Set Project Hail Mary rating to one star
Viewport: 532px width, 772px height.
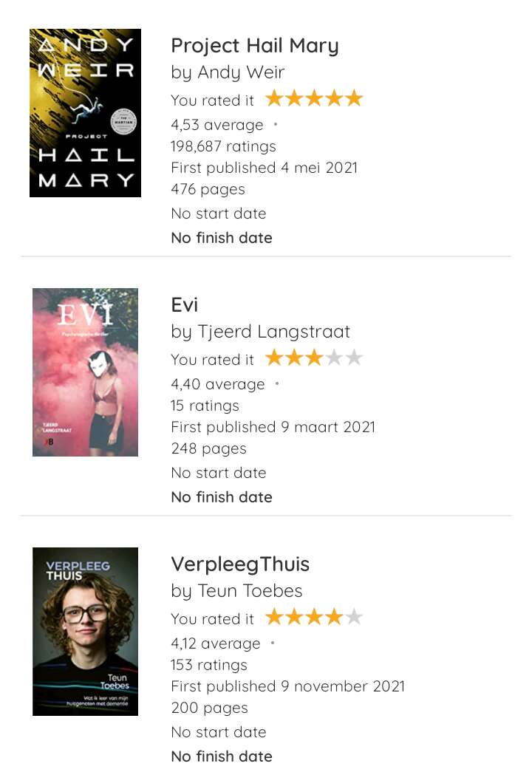coord(274,99)
